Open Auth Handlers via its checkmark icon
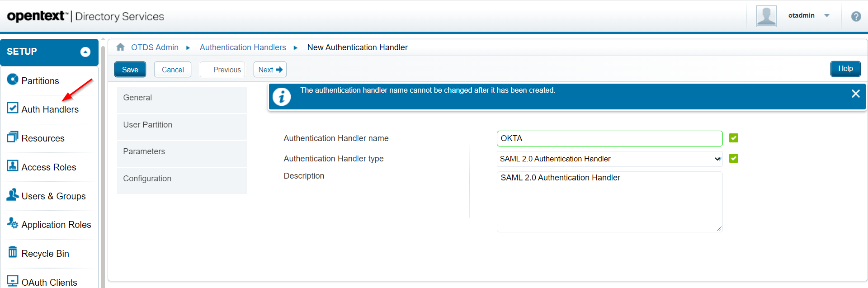 pyautogui.click(x=13, y=108)
